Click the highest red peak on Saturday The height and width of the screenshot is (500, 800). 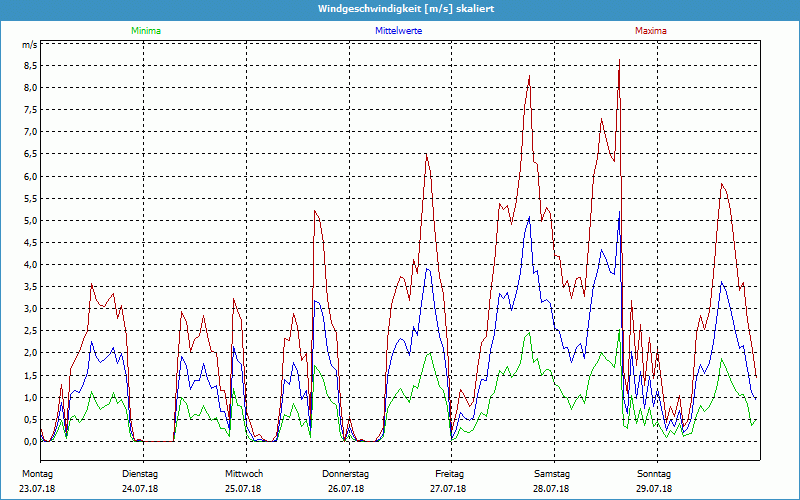tap(620, 61)
